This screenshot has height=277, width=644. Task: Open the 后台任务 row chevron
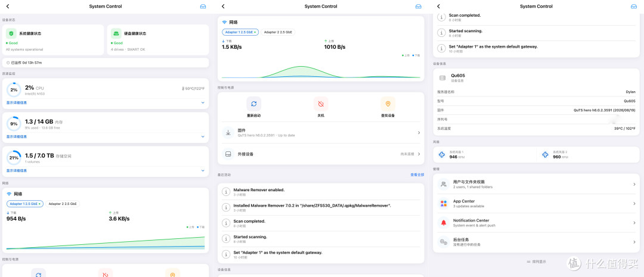[634, 242]
